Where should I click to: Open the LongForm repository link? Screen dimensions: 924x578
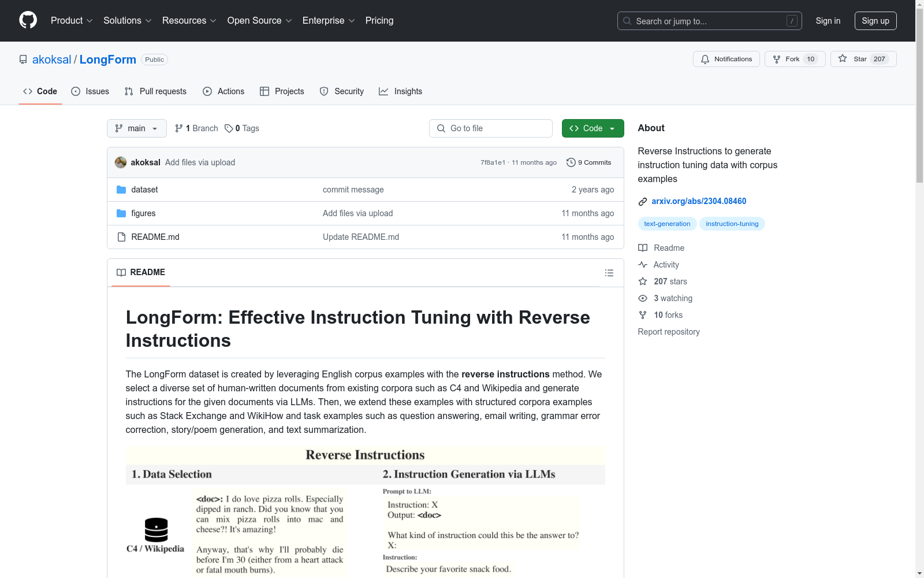(x=108, y=60)
